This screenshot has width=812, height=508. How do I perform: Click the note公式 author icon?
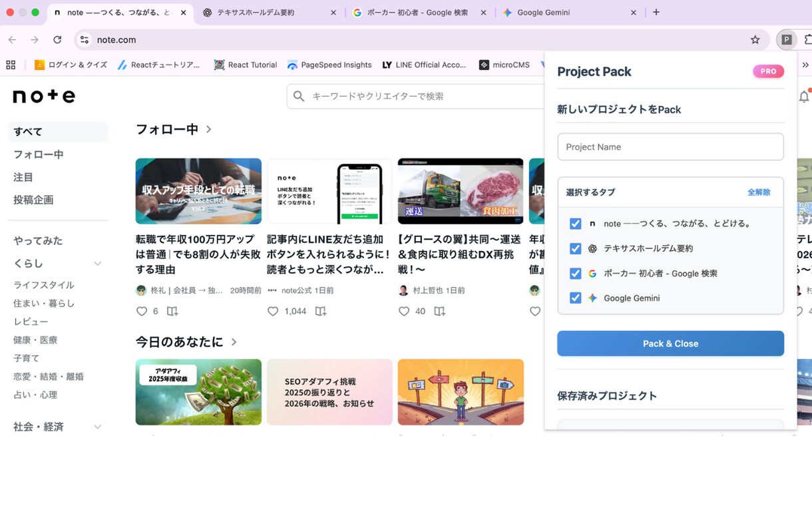[272, 290]
